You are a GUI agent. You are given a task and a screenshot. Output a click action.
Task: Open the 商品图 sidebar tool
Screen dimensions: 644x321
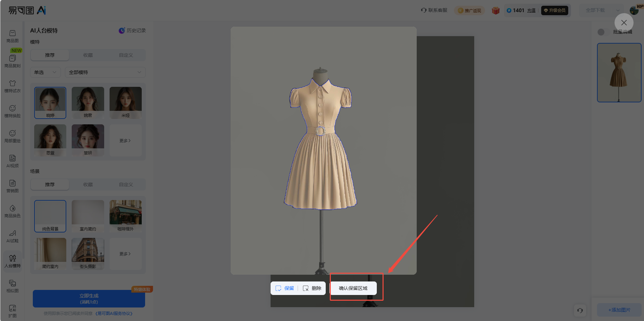tap(13, 36)
